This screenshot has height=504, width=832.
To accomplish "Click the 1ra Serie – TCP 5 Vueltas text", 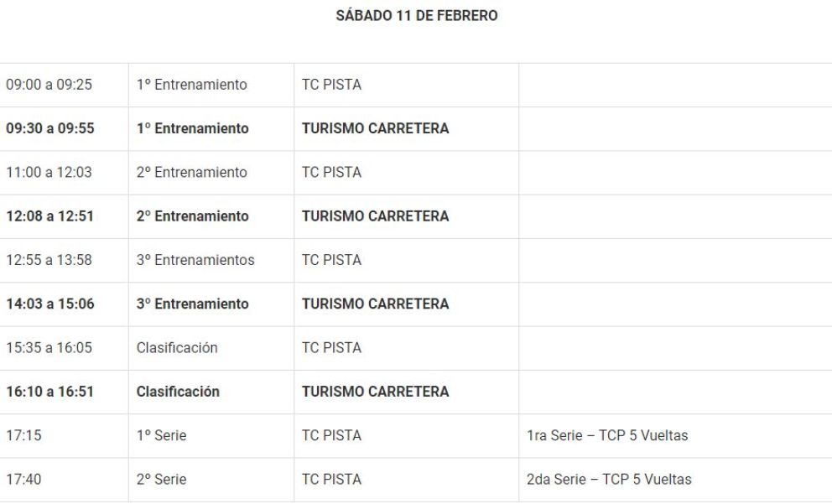I will tap(609, 435).
